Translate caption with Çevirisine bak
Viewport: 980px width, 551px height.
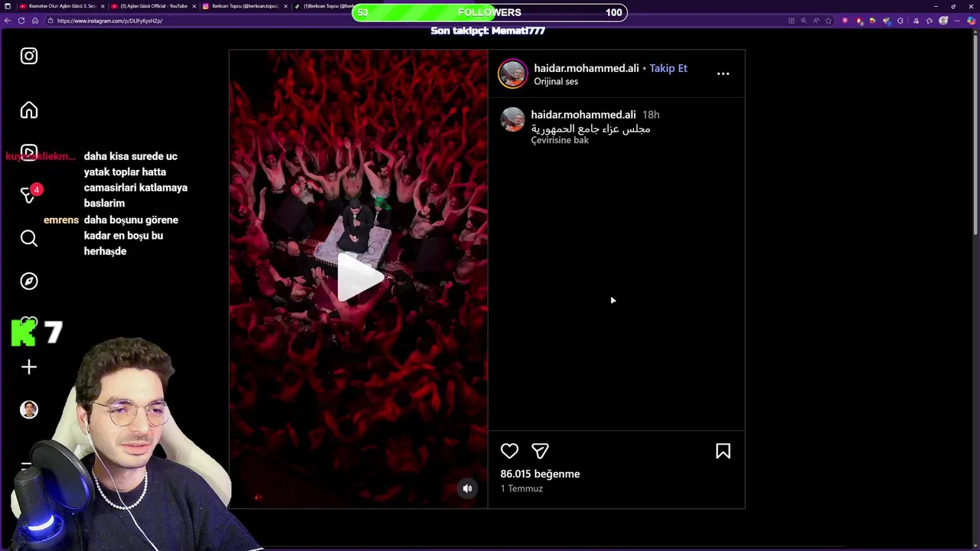tap(560, 140)
